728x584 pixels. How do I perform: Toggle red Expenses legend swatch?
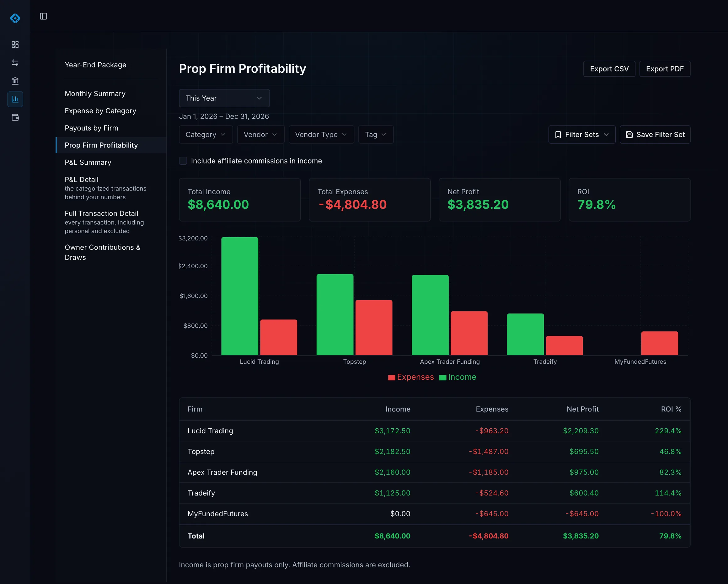point(392,378)
